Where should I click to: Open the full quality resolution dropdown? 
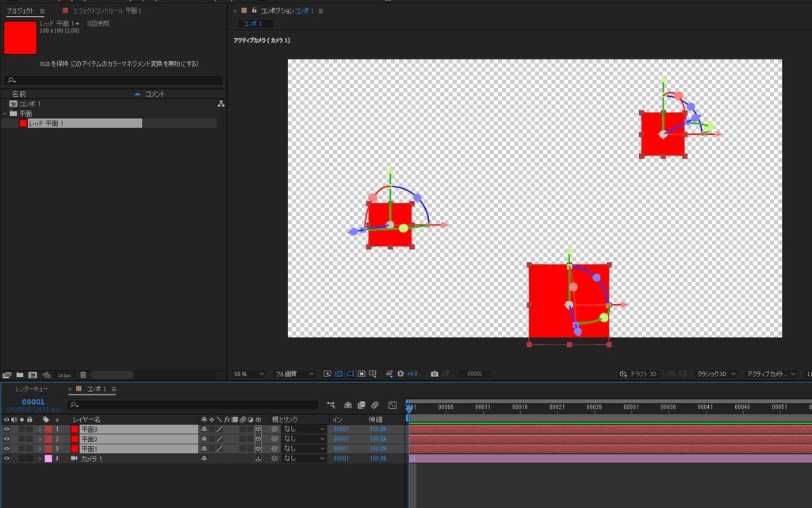(x=294, y=374)
